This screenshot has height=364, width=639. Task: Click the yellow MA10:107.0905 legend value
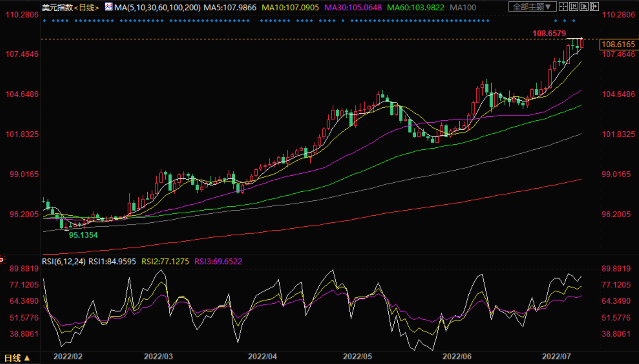pos(290,8)
